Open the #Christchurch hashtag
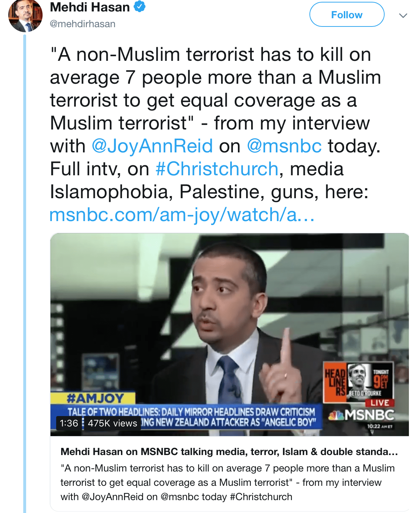This screenshot has height=513, width=420. pyautogui.click(x=217, y=169)
